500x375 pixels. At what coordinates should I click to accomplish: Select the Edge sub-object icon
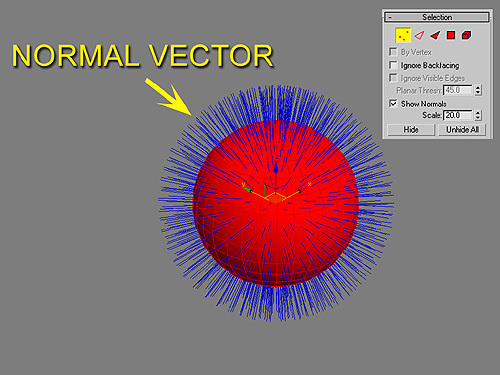coord(419,35)
